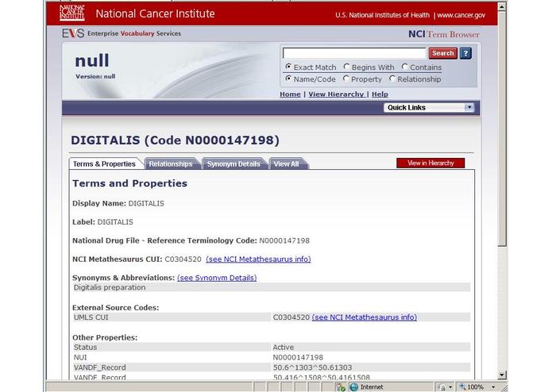Click the NCI Term Browser logo
The width and height of the screenshot is (552, 392).
(x=443, y=34)
